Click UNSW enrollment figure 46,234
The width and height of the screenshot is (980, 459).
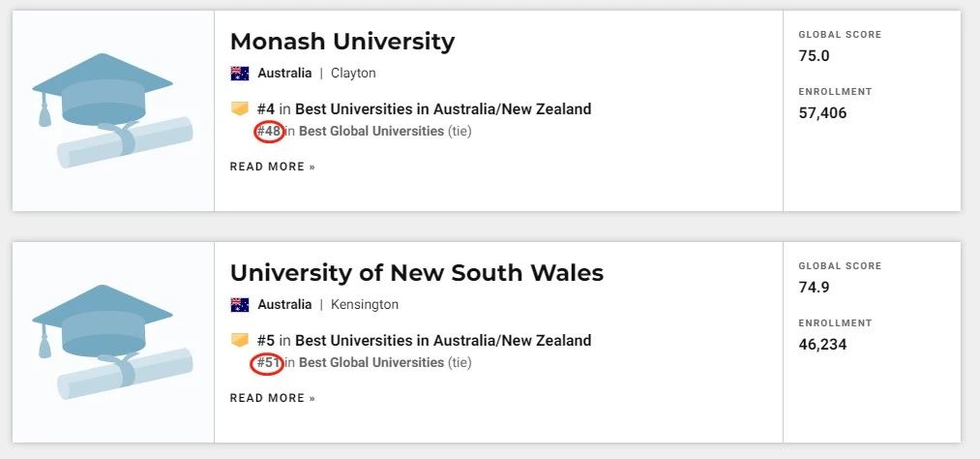click(x=822, y=345)
